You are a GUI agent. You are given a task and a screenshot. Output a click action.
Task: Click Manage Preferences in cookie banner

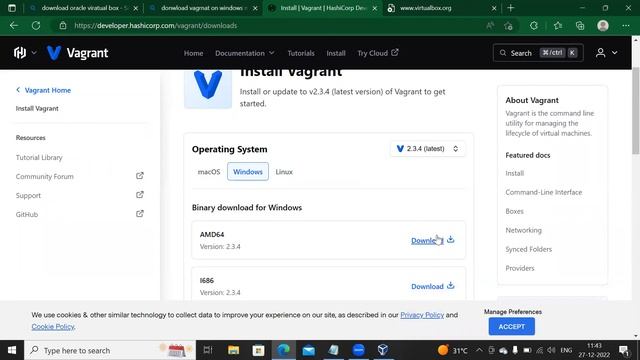(513, 312)
